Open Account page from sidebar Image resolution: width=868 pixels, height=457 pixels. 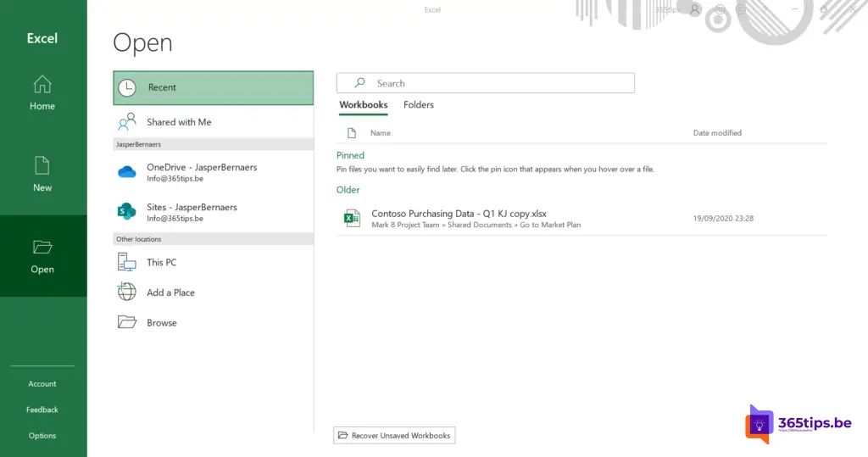[x=42, y=383]
